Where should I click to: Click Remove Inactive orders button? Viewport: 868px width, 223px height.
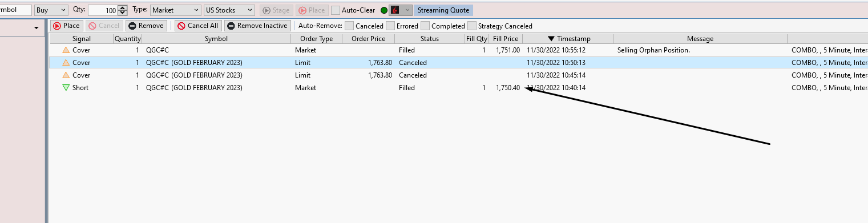(x=257, y=26)
